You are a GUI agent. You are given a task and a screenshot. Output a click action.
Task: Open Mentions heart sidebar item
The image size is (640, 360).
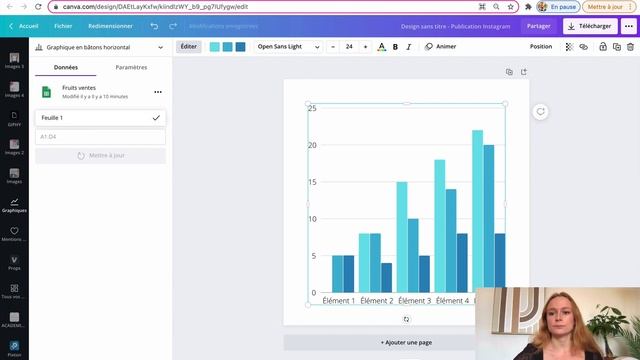click(14, 234)
